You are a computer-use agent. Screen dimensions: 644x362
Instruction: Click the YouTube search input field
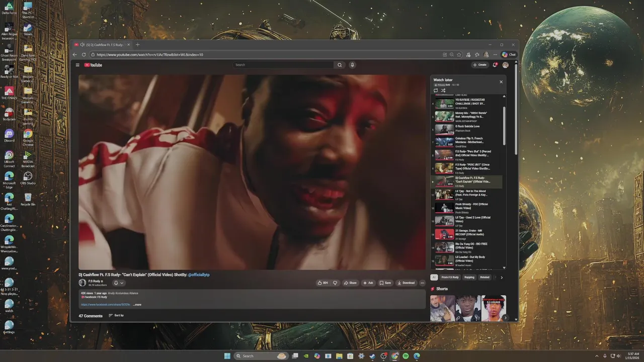283,65
